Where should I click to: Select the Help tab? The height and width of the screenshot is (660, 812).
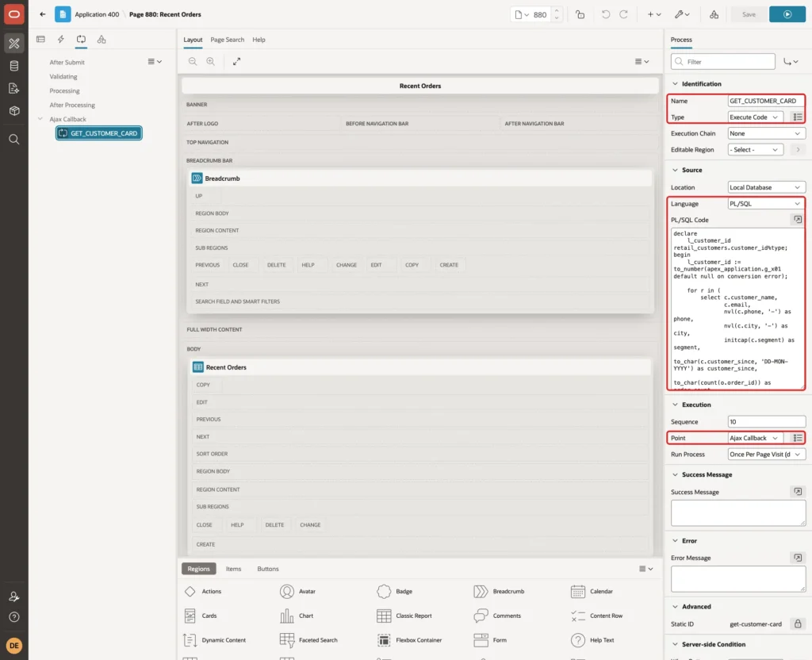259,40
